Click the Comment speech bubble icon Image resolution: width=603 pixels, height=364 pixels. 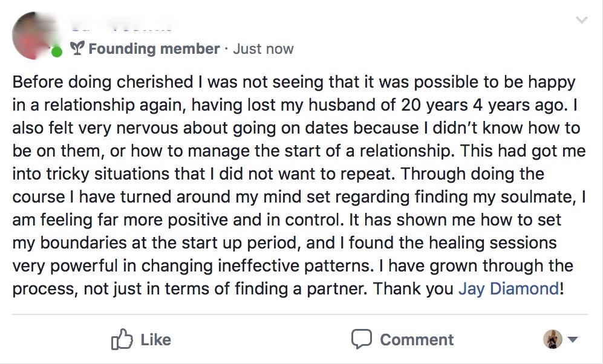[362, 339]
